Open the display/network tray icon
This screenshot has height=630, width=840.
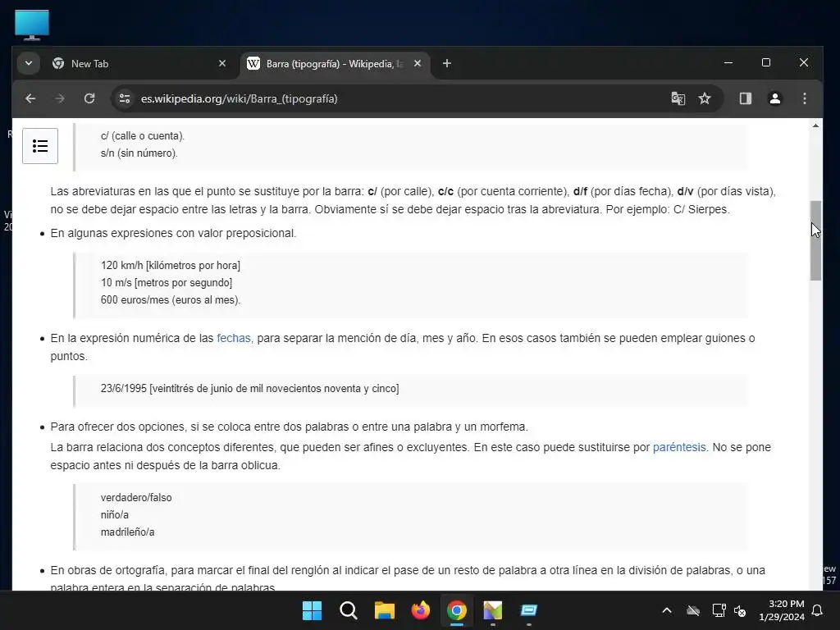pos(719,610)
